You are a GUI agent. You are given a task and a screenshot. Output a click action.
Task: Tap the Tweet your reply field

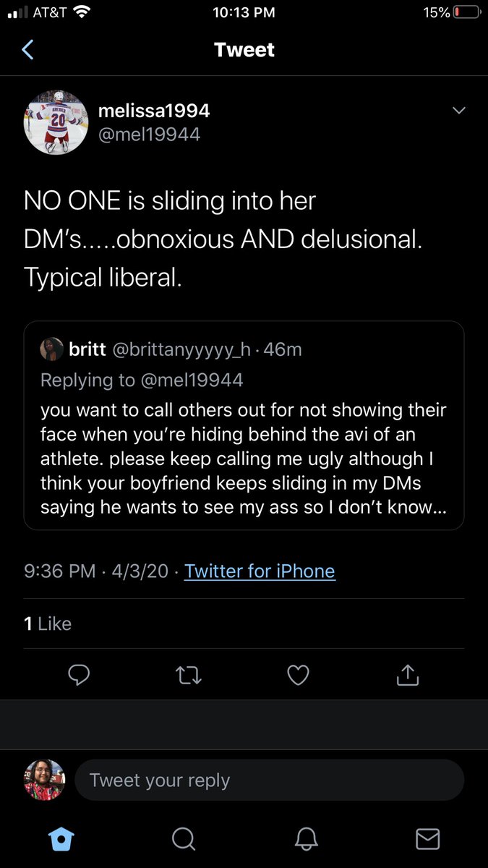click(269, 780)
